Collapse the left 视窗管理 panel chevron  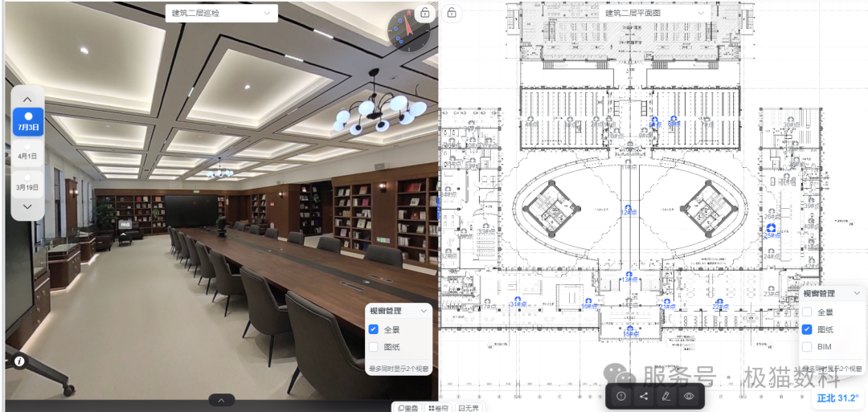(424, 311)
